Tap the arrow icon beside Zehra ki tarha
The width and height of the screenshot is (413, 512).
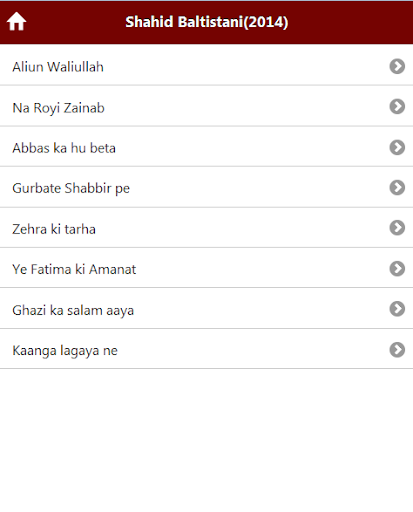coord(397,228)
